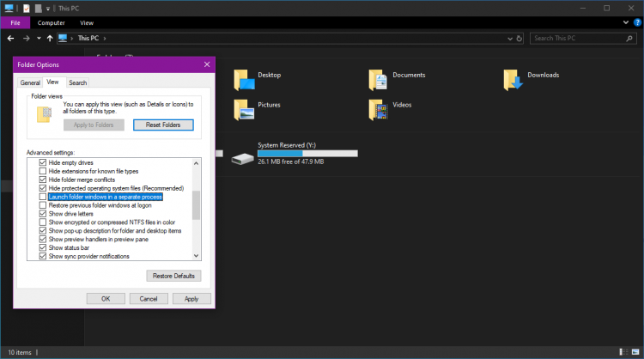The height and width of the screenshot is (359, 644).
Task: Click the Apply to Folders button
Action: pos(94,125)
